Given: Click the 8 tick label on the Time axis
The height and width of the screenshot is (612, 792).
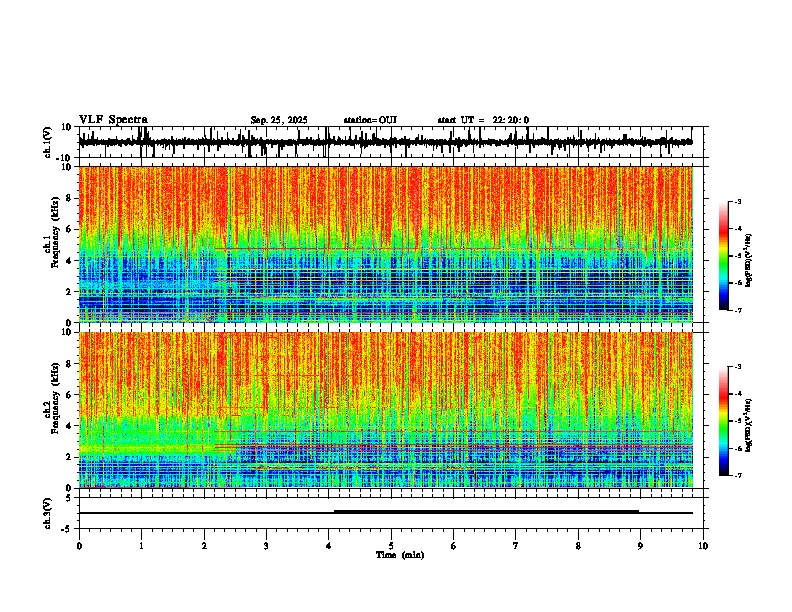Looking at the screenshot, I should (578, 546).
